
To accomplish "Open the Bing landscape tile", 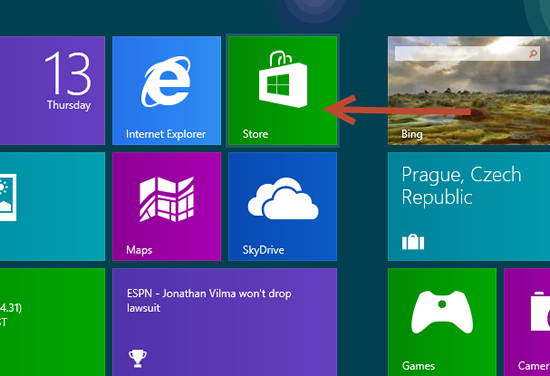I will [469, 90].
